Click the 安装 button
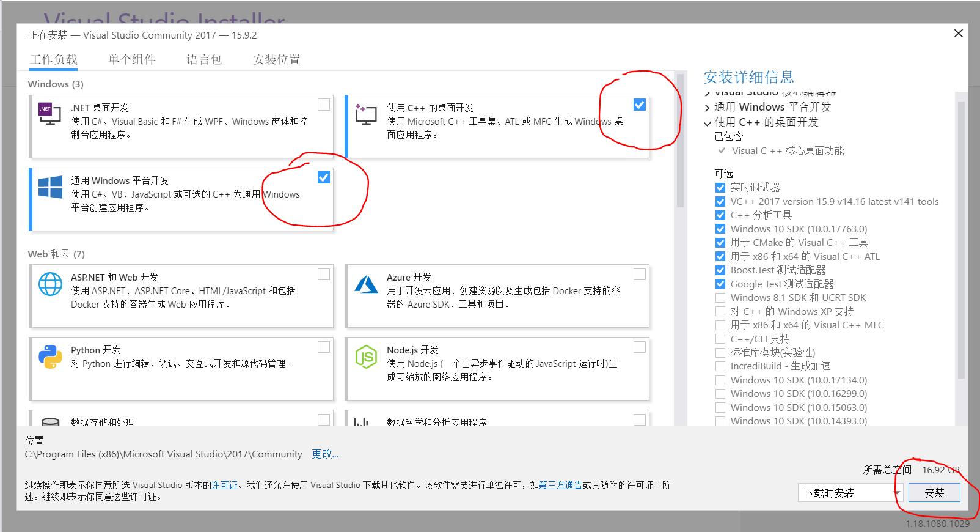 point(934,493)
